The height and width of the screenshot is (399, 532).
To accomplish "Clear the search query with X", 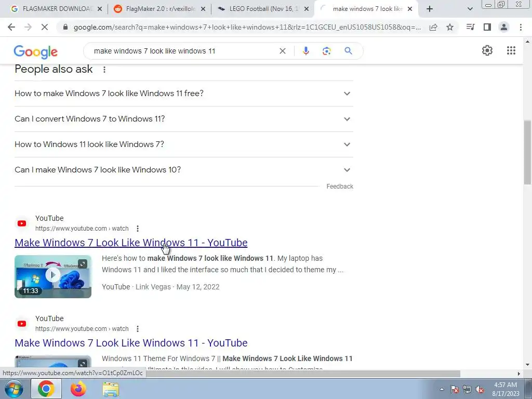I will (282, 51).
